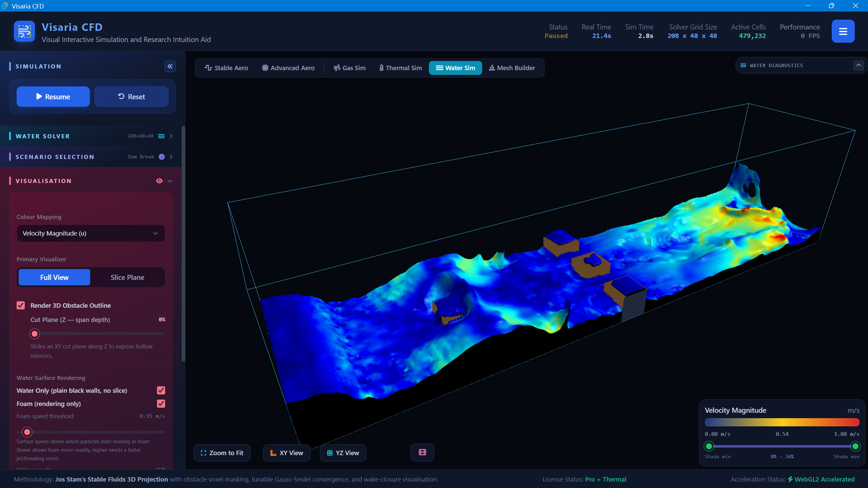Viewport: 868px width, 488px height.
Task: Click the Visualisation section header
Action: [91, 181]
